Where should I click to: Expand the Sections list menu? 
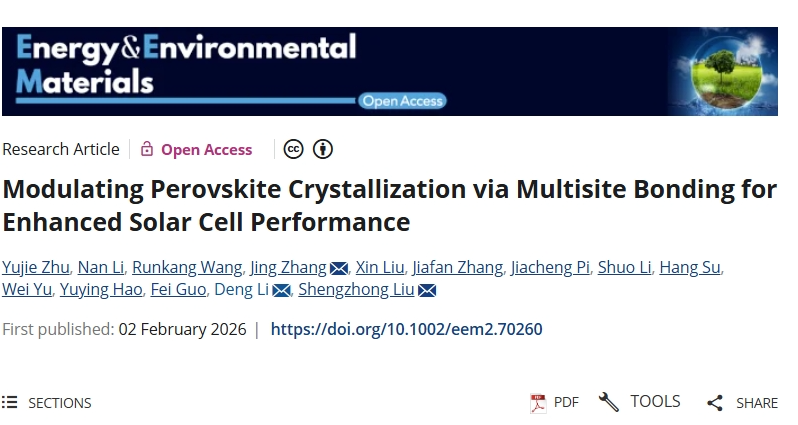[x=47, y=403]
